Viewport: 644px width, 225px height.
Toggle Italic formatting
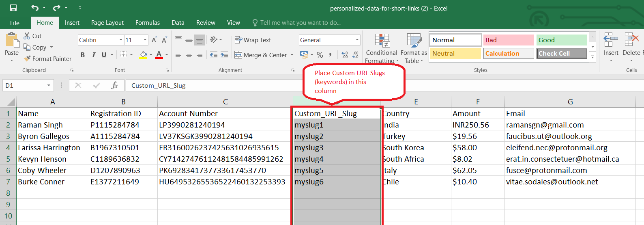tap(94, 55)
